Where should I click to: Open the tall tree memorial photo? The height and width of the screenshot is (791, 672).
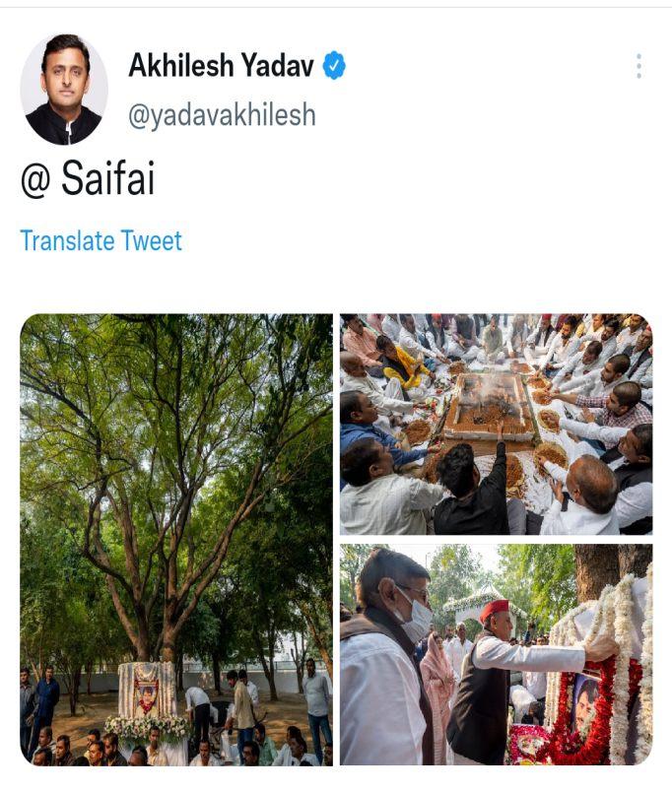[176, 539]
